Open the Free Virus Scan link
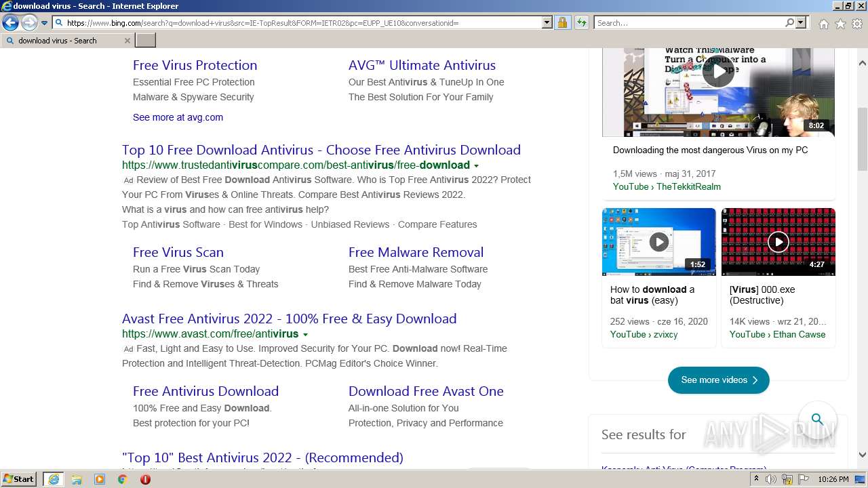The width and height of the screenshot is (868, 488). click(x=178, y=252)
